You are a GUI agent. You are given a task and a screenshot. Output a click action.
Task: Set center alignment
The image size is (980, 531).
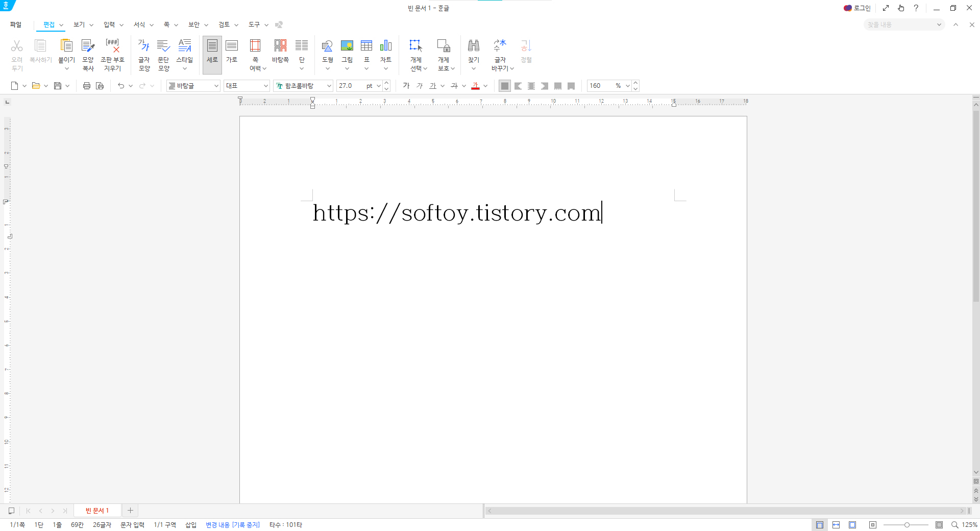coord(531,86)
